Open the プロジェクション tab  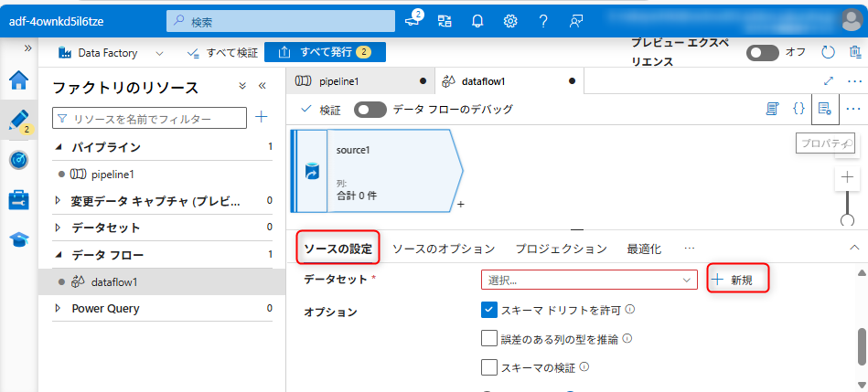561,249
